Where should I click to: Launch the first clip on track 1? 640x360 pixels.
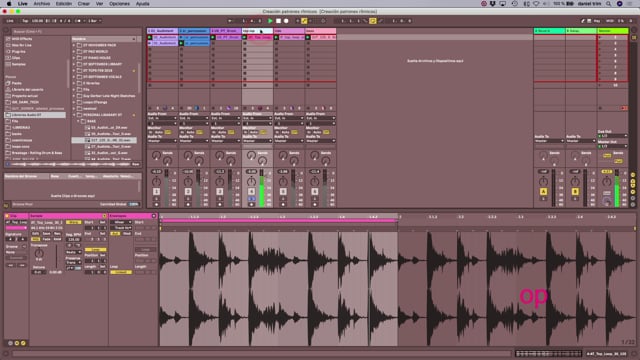(150, 37)
